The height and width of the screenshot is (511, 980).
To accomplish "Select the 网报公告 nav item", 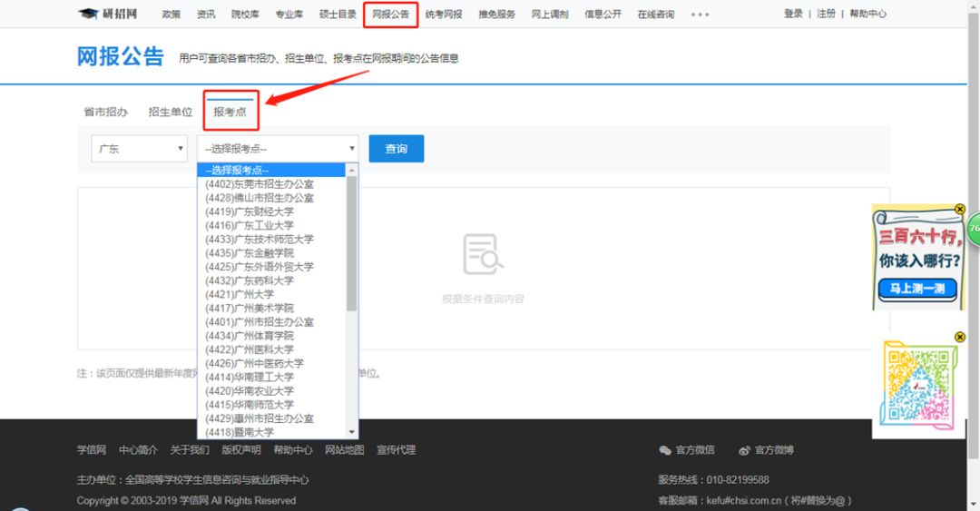I will [390, 15].
